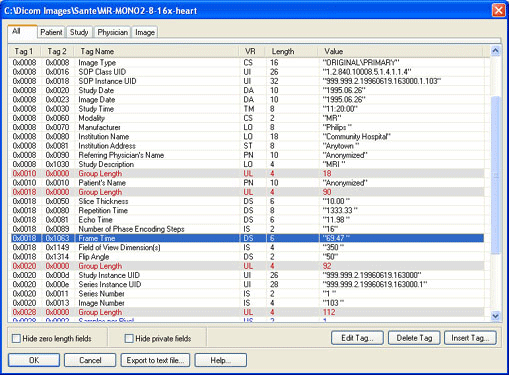Open the Patient tab
509x375 pixels.
click(51, 32)
